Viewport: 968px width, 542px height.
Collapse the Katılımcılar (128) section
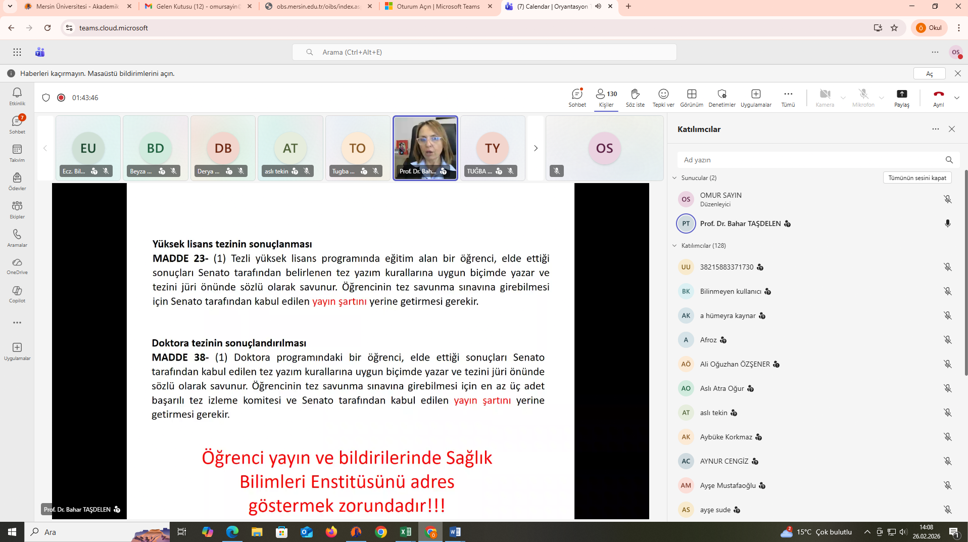click(675, 245)
